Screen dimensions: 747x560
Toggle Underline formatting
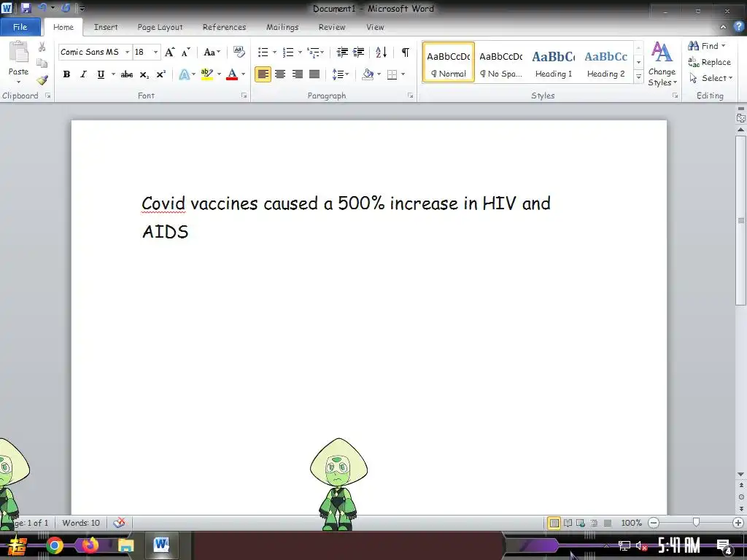(x=101, y=74)
